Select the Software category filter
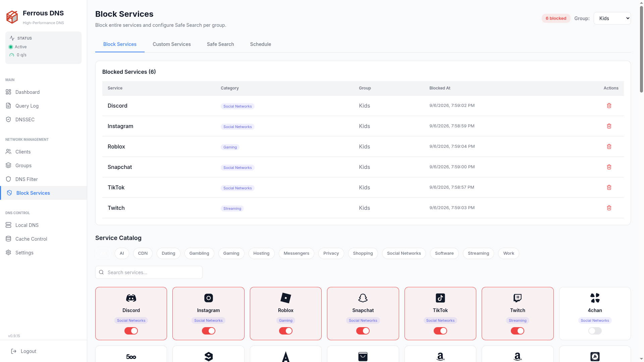 point(444,253)
